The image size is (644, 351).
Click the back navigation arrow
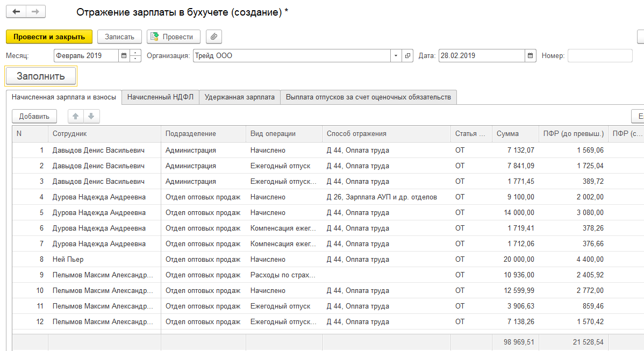tap(16, 12)
